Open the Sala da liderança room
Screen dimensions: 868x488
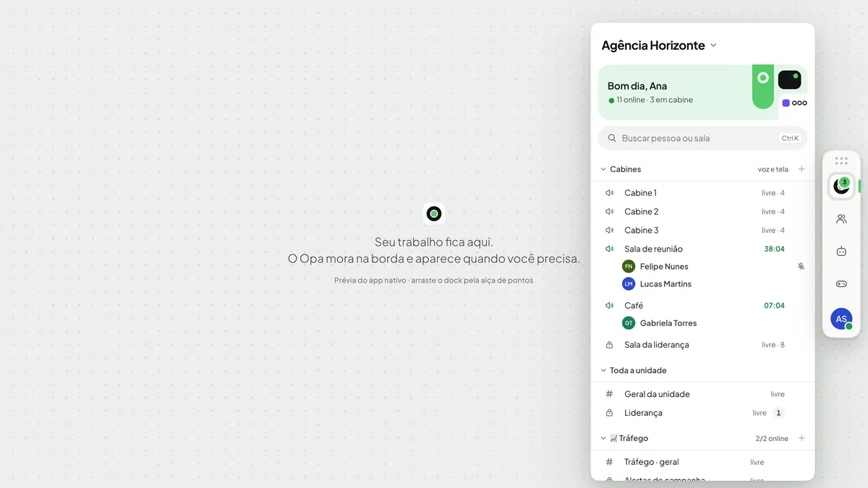702,345
